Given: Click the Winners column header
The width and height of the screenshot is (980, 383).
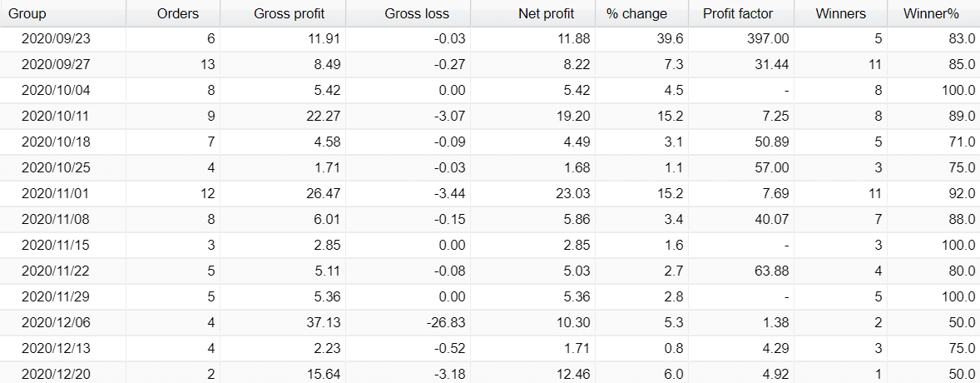Looking at the screenshot, I should click(x=840, y=13).
